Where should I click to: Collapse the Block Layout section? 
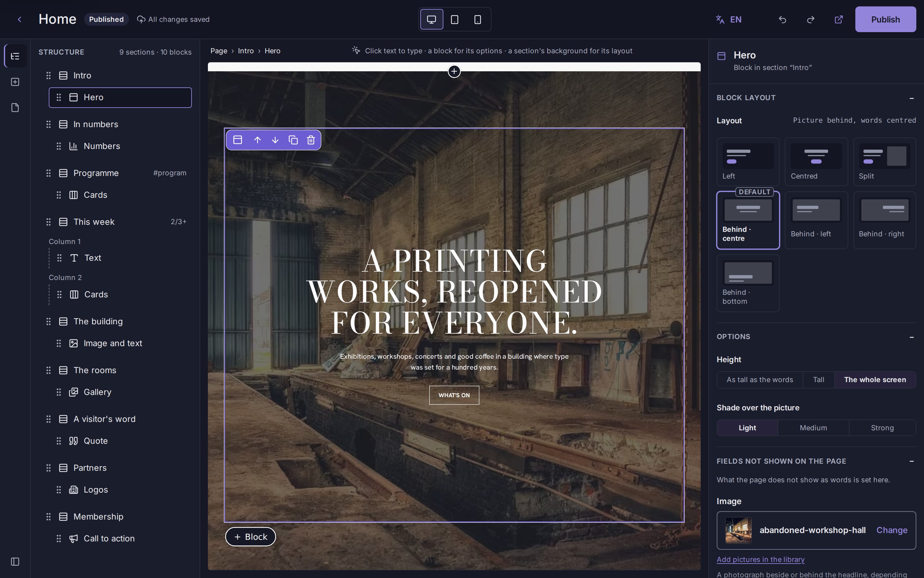(911, 98)
